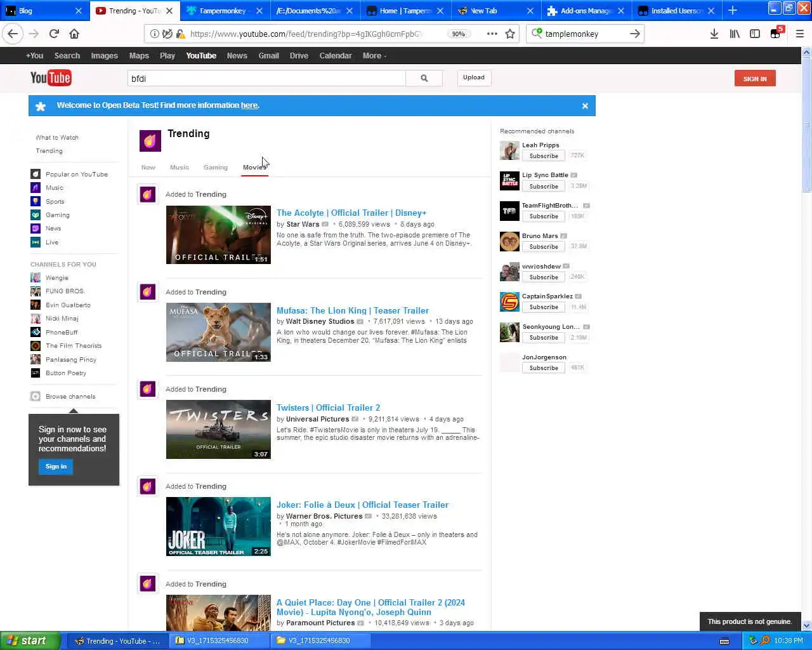Open browser home page

tap(74, 34)
